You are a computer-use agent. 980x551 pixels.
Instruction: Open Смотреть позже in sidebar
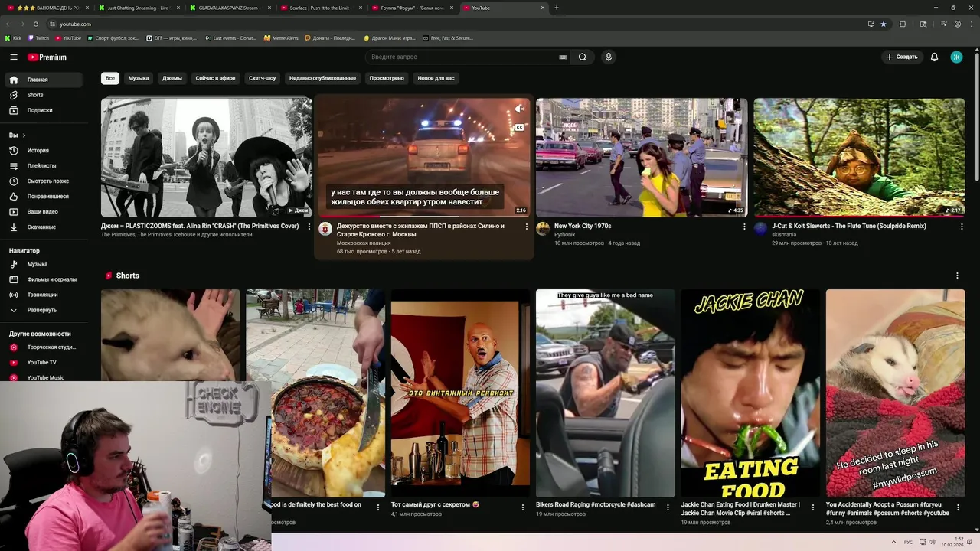(x=44, y=181)
